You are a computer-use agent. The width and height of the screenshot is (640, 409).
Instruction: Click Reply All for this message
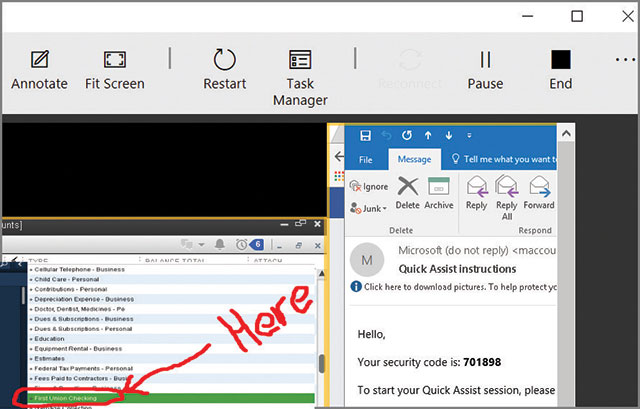[x=506, y=193]
